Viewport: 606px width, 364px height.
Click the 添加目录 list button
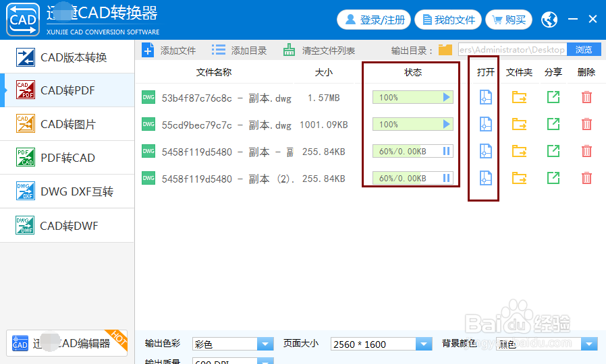click(240, 50)
